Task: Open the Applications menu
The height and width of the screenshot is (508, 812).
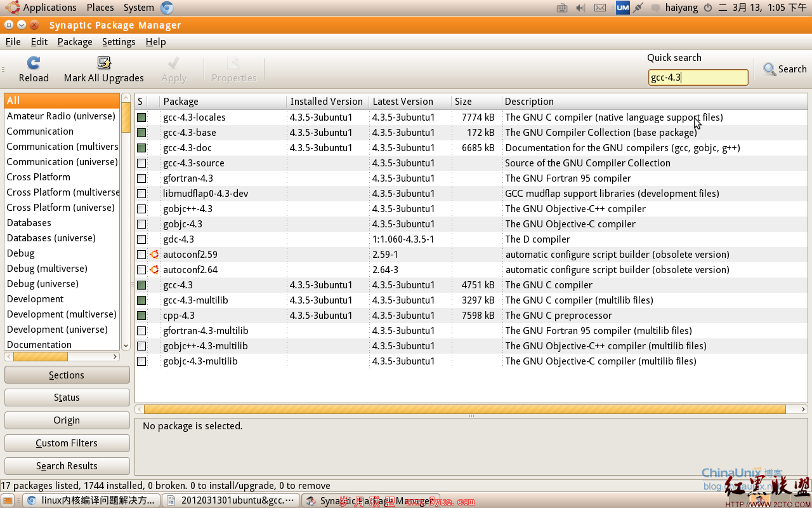Action: coord(49,8)
